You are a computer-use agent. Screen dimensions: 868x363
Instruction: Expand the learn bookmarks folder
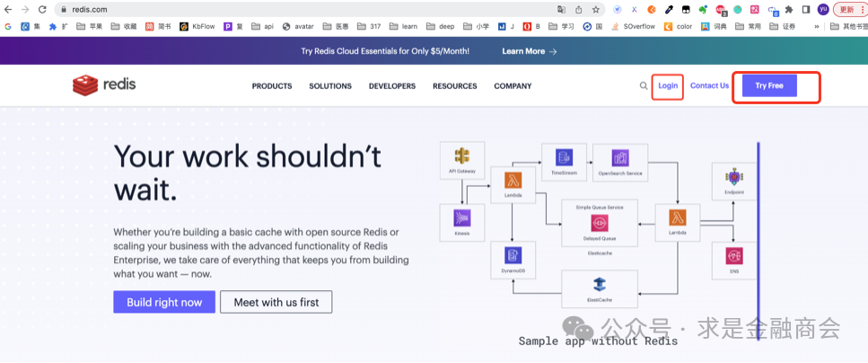(x=403, y=26)
